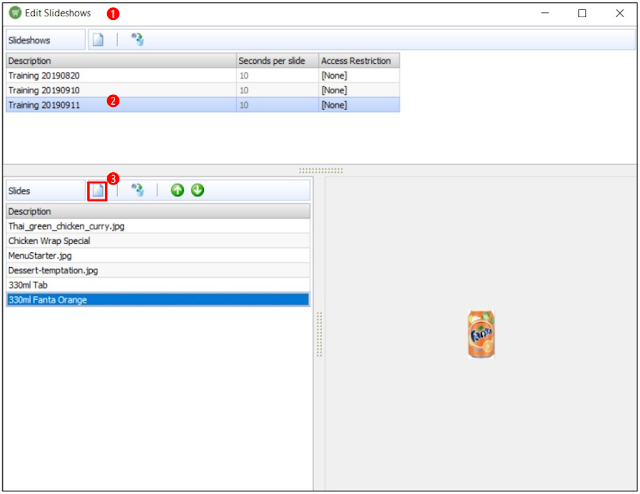Screen dimensions: 640x494
Task: Add a new slide with Slides page icon
Action: (98, 191)
